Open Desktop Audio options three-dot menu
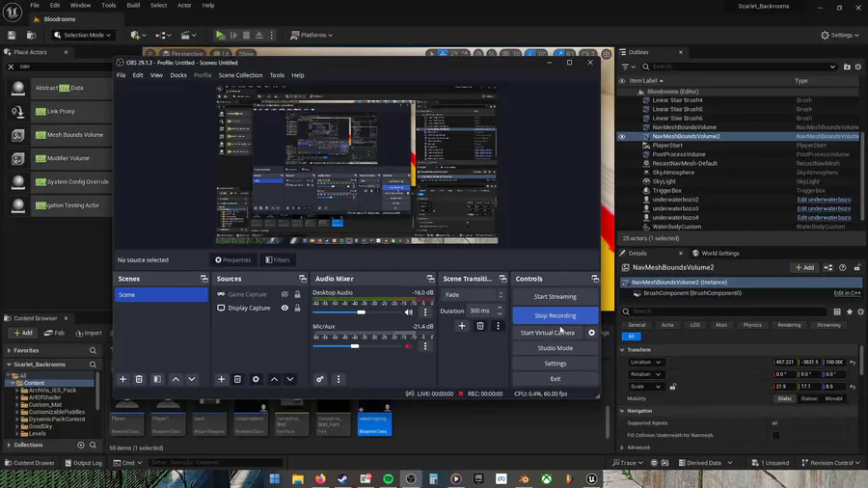Viewport: 868px width, 488px height. click(425, 312)
